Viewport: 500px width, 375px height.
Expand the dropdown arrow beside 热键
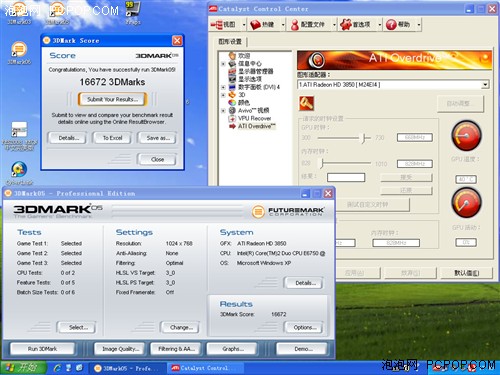283,25
